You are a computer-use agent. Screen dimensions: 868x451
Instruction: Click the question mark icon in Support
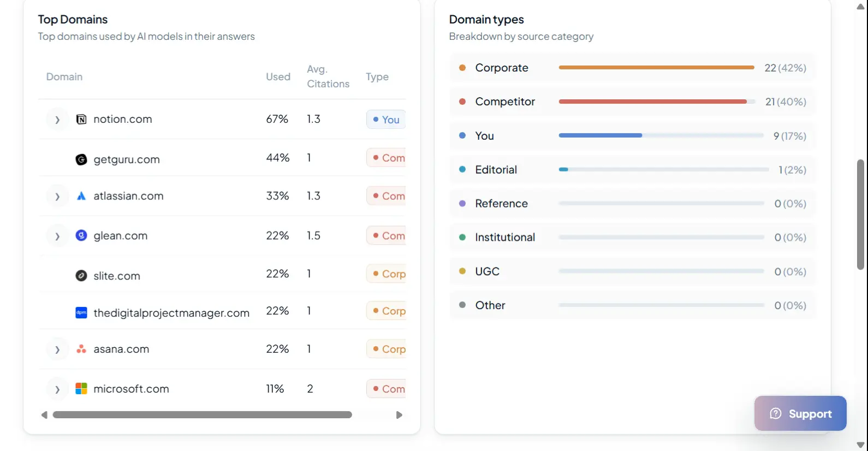point(776,413)
